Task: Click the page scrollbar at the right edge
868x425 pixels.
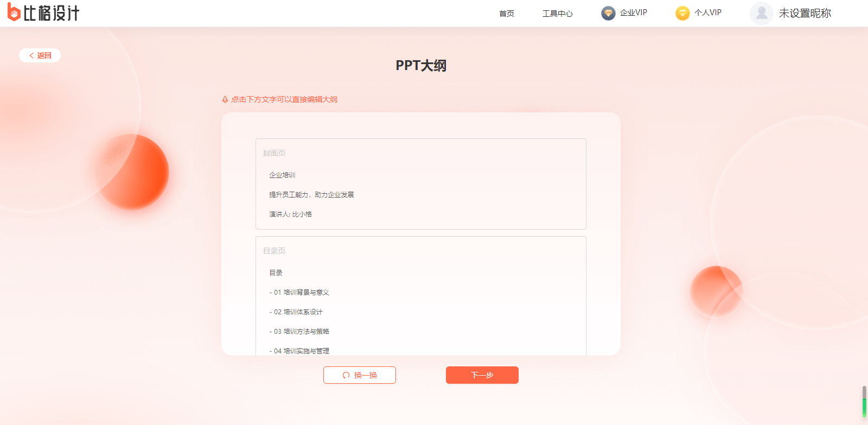Action: 864,401
